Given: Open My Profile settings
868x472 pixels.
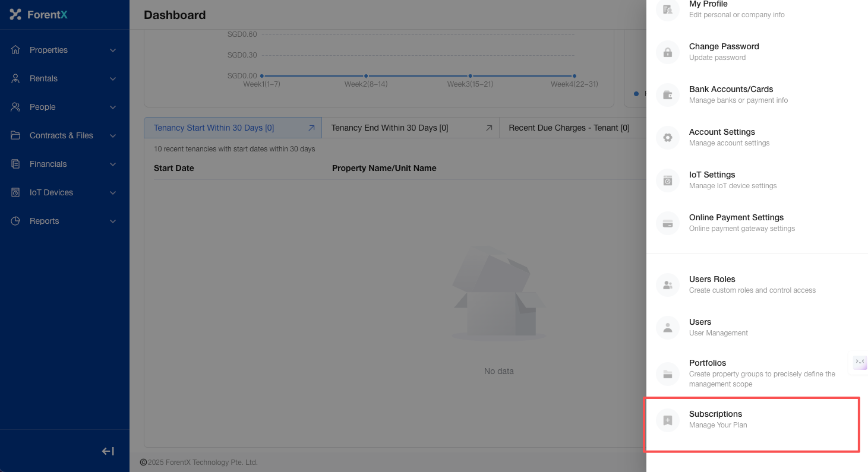Looking at the screenshot, I should coord(708,5).
